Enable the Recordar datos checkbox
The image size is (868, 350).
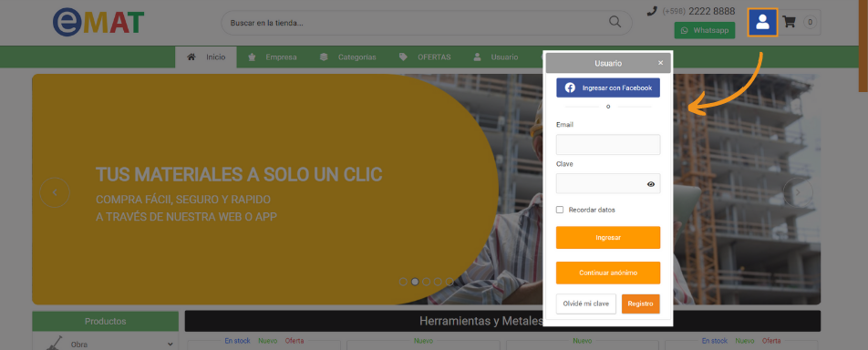tap(560, 210)
